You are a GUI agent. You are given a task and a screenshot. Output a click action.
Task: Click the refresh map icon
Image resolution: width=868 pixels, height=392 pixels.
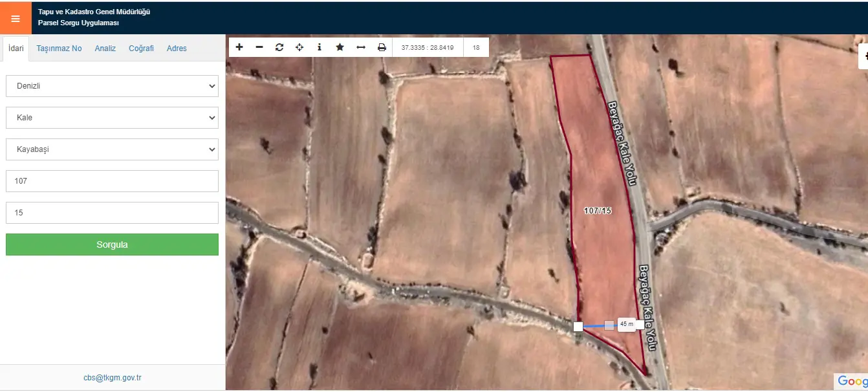[279, 47]
